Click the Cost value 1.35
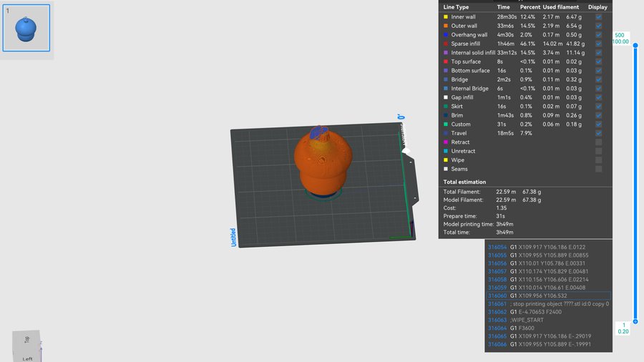 click(501, 207)
